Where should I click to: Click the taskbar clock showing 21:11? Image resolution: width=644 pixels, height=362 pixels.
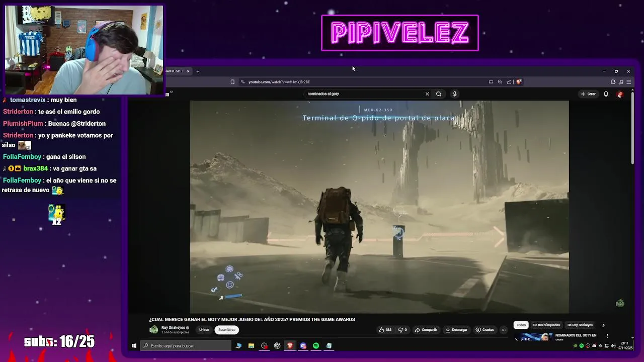625,346
